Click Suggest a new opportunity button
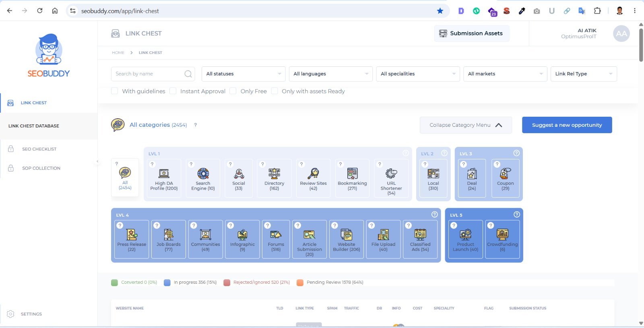The width and height of the screenshot is (644, 328). 567,125
